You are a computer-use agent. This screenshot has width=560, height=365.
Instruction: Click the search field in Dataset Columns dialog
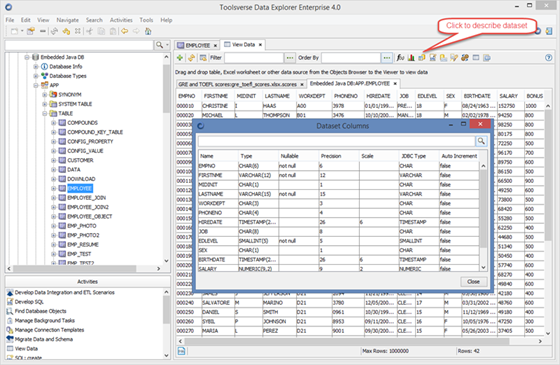[336, 141]
